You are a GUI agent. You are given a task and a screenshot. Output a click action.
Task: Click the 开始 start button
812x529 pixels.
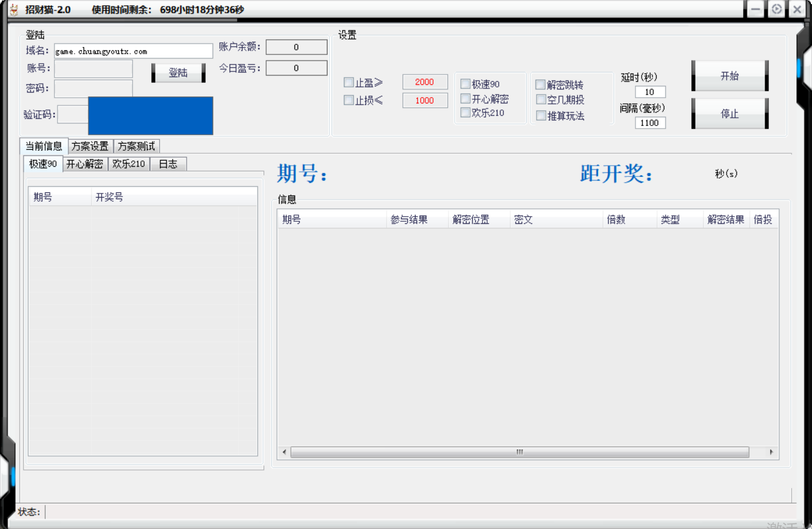click(730, 76)
